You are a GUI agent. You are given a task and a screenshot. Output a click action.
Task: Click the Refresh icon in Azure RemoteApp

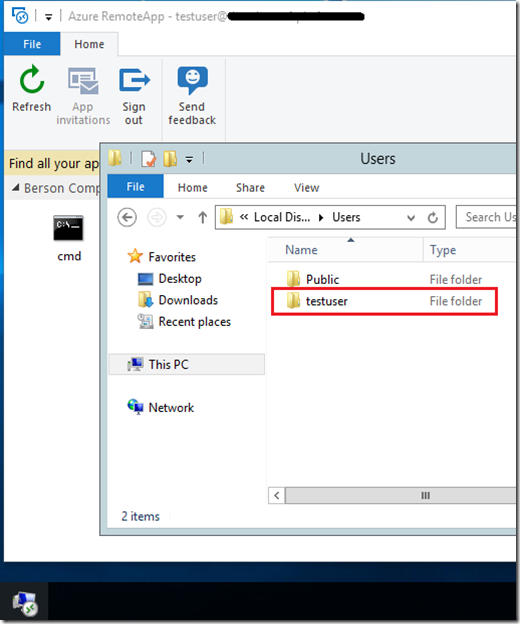pos(31,80)
